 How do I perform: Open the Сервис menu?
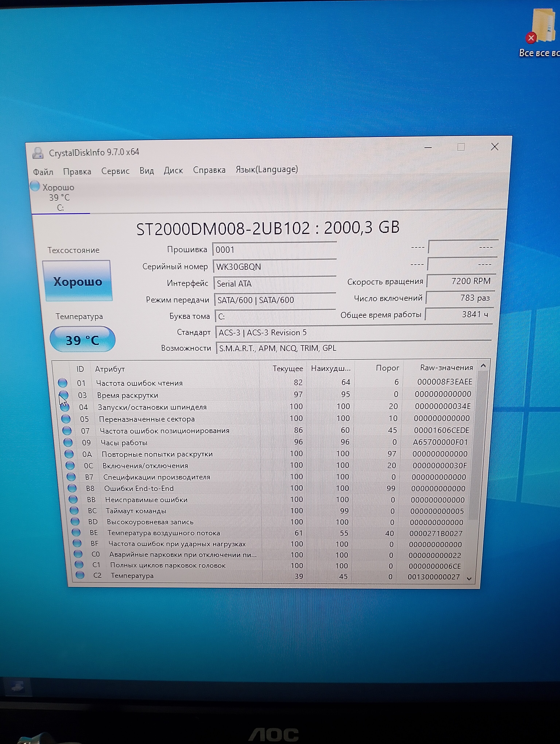click(115, 171)
